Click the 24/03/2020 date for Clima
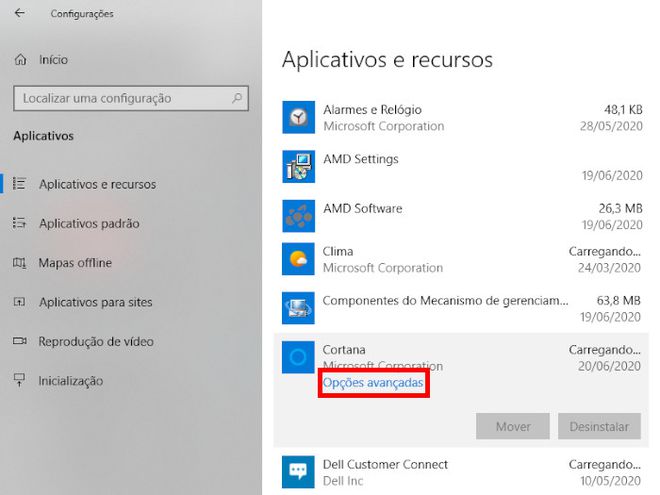This screenshot has height=495, width=660. tap(609, 268)
